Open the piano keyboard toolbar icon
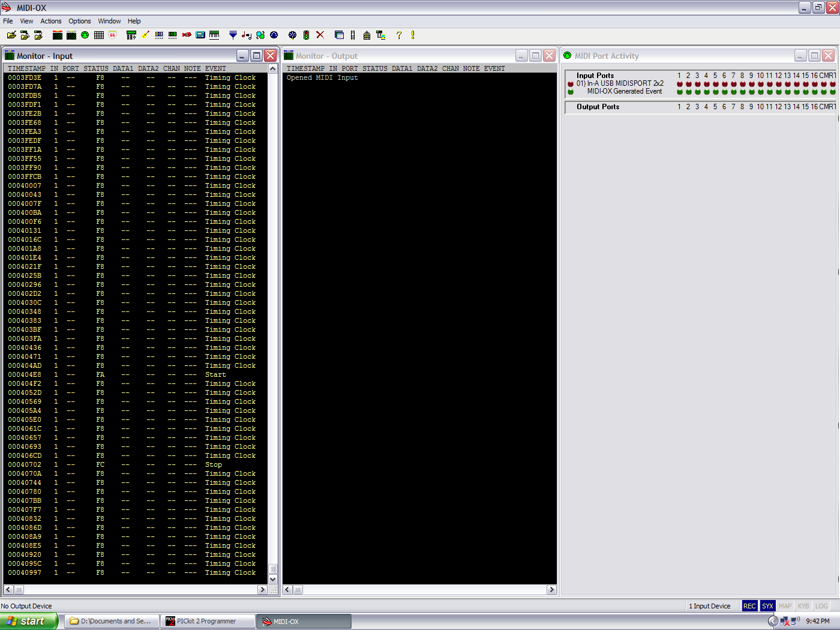This screenshot has height=630, width=840. [214, 35]
